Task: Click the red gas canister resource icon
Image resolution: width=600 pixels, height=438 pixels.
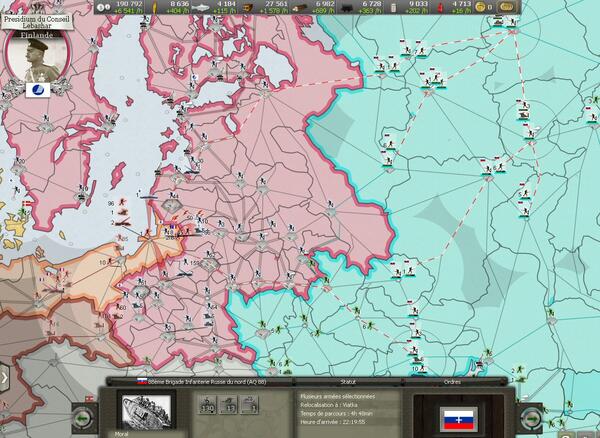Action: pos(440,7)
